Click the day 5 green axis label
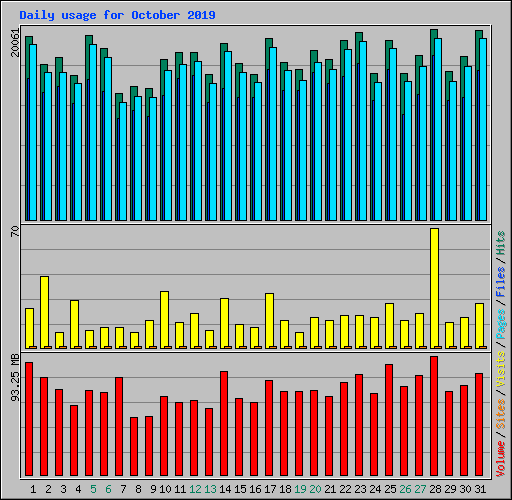 click(x=93, y=489)
